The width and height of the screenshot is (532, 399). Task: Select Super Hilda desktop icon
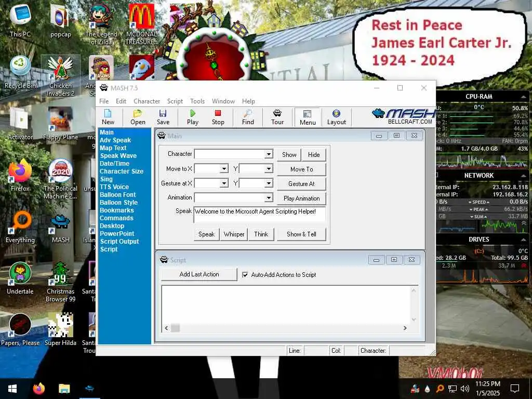[60, 330]
